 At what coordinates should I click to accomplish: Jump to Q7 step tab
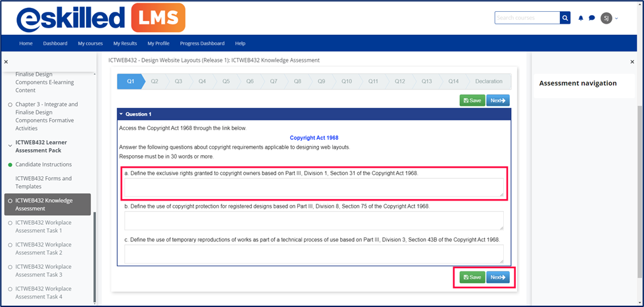coord(274,82)
